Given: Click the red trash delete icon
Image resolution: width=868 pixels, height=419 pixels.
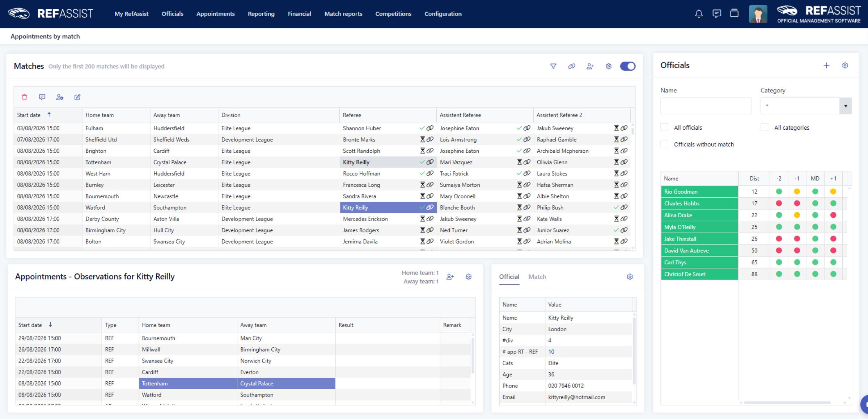Looking at the screenshot, I should 24,97.
